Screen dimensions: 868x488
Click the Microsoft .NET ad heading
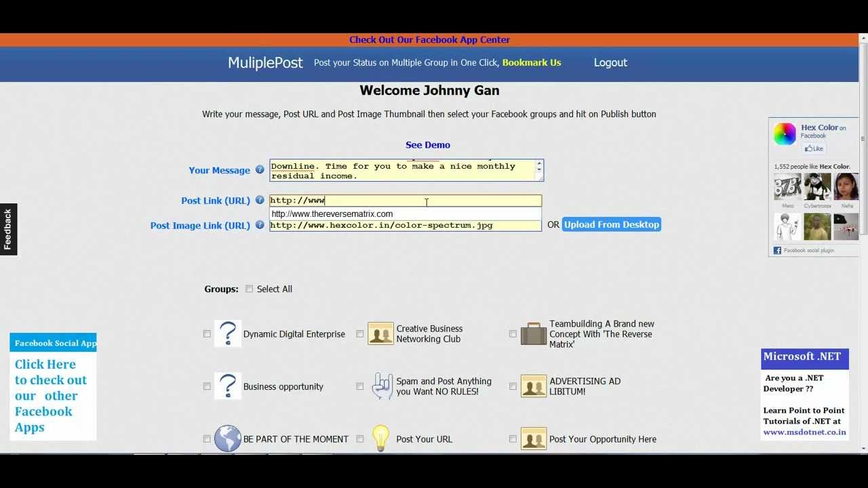[x=802, y=357]
